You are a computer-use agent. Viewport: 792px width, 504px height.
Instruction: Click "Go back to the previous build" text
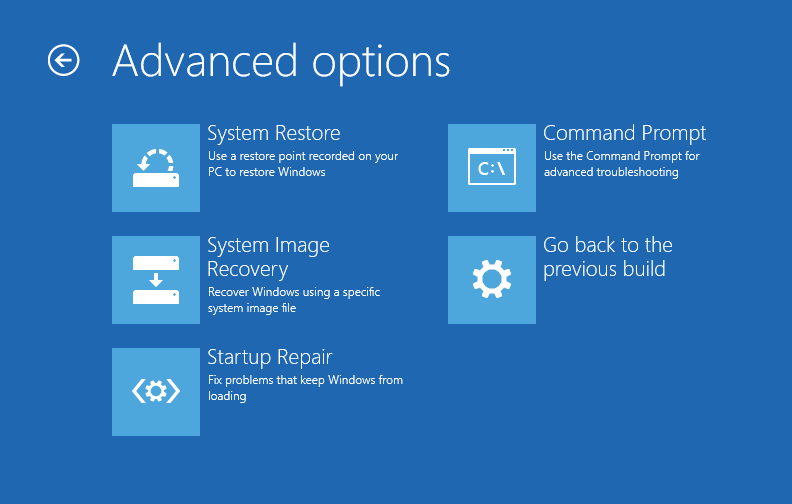[608, 258]
